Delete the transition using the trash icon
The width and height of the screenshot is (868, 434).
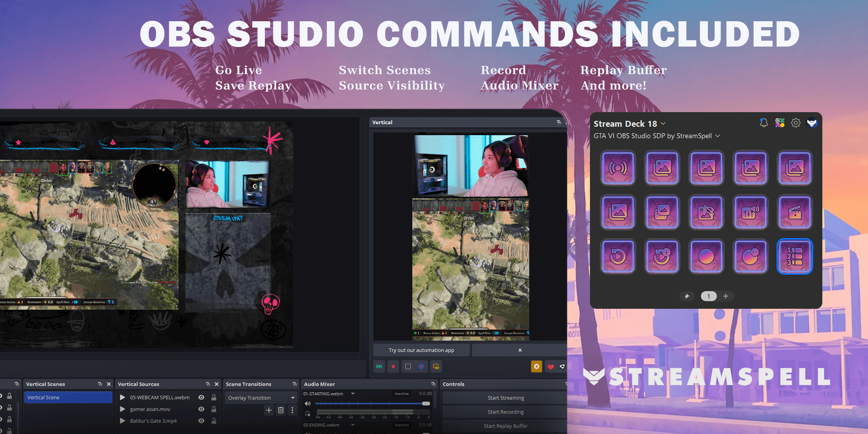tap(281, 410)
